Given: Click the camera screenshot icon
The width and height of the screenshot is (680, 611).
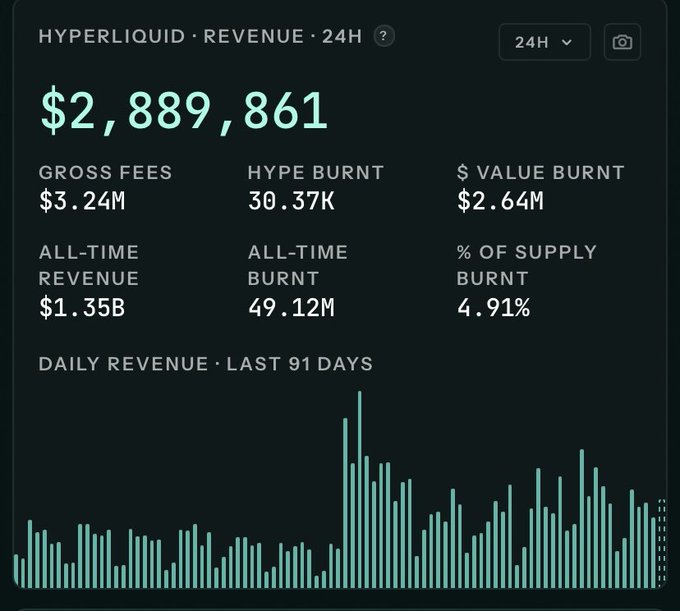Looking at the screenshot, I should coord(622,42).
